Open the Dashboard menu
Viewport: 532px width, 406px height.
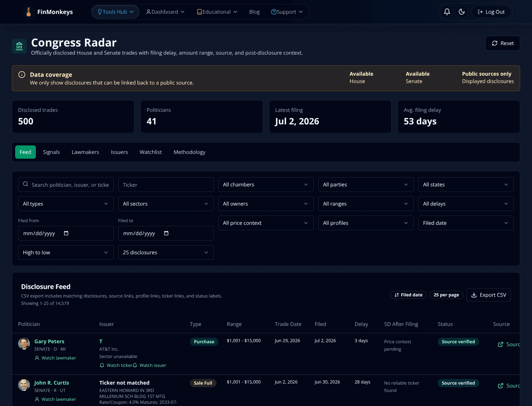[x=165, y=12]
